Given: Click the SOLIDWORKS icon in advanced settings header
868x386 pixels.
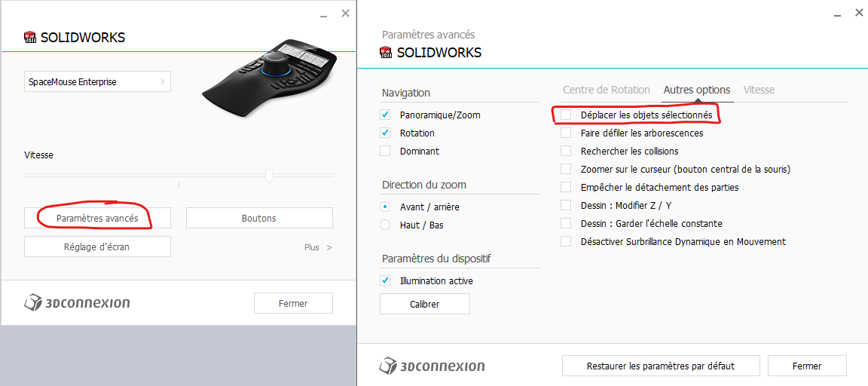Looking at the screenshot, I should (386, 53).
